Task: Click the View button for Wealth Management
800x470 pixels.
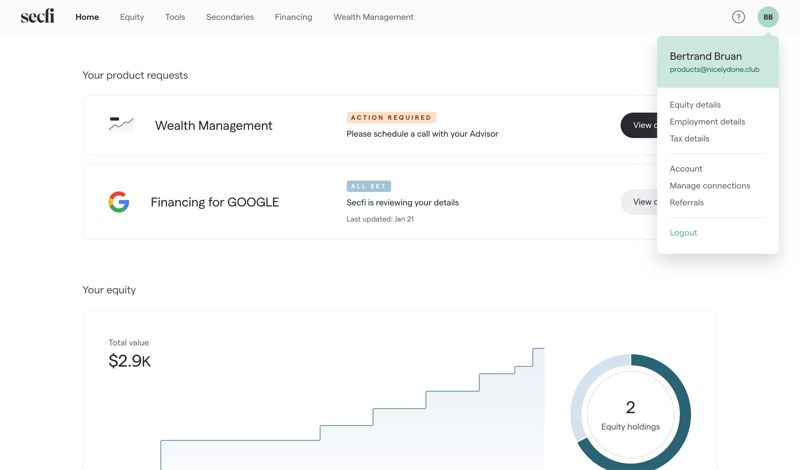Action: (x=639, y=125)
